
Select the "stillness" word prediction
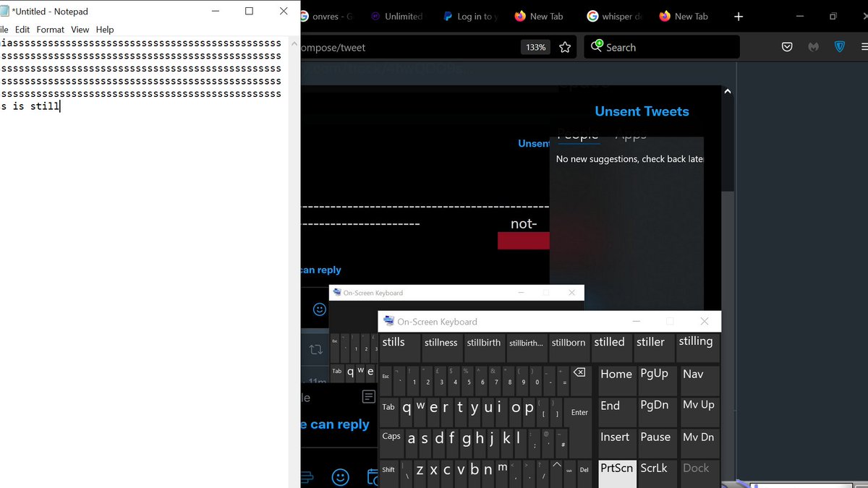[441, 343]
